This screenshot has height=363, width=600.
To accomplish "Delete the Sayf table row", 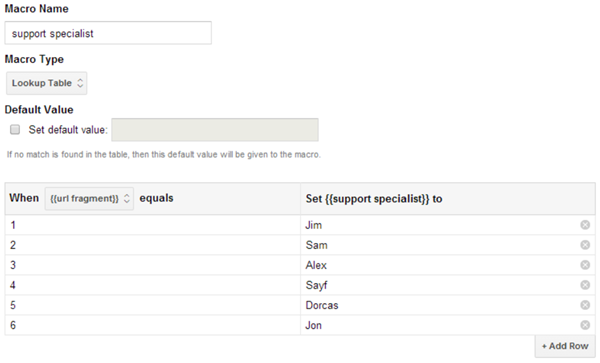I will [x=585, y=285].
